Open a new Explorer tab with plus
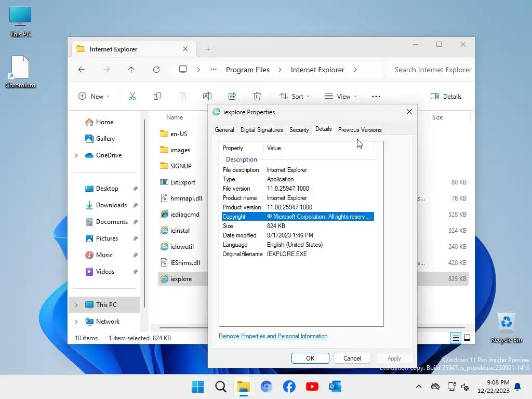 (x=208, y=49)
